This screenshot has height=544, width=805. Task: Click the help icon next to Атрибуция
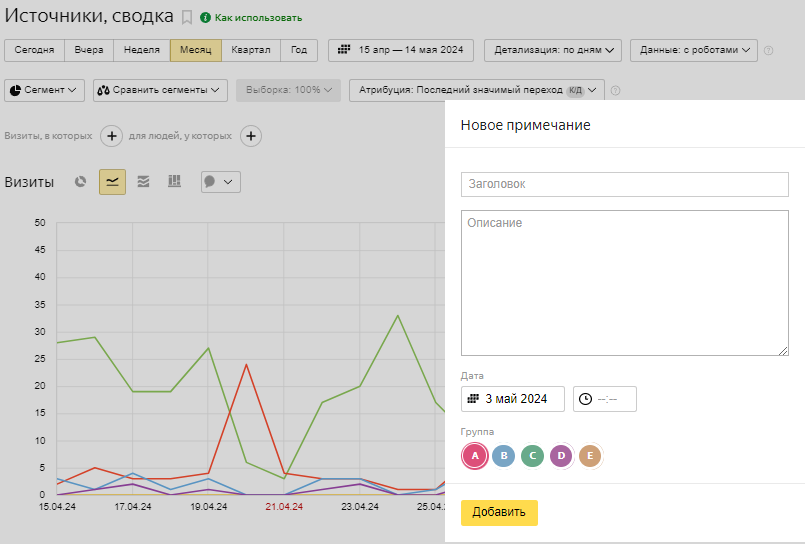click(x=616, y=91)
